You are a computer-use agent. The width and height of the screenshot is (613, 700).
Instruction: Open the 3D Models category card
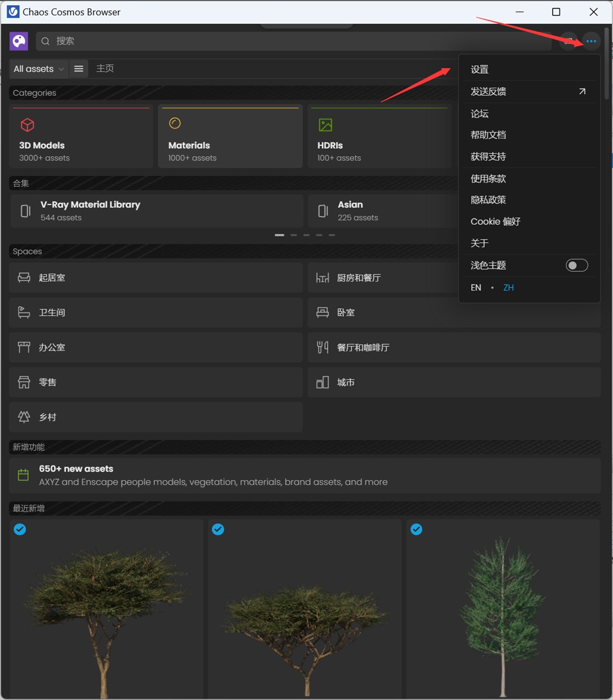click(81, 137)
